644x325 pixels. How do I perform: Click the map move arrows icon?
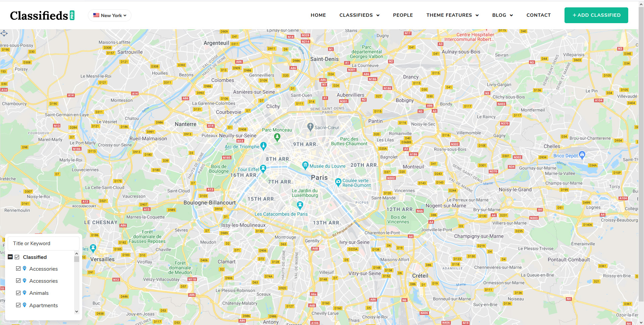point(4,33)
